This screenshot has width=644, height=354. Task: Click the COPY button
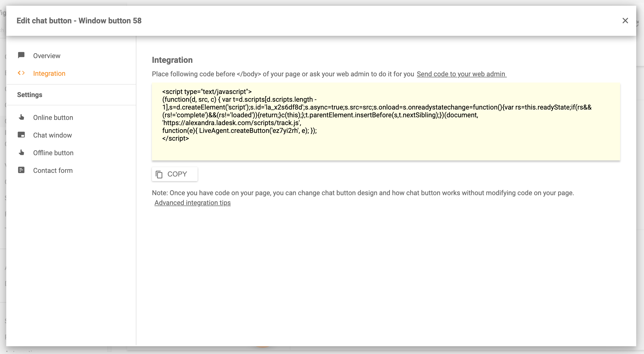(174, 174)
